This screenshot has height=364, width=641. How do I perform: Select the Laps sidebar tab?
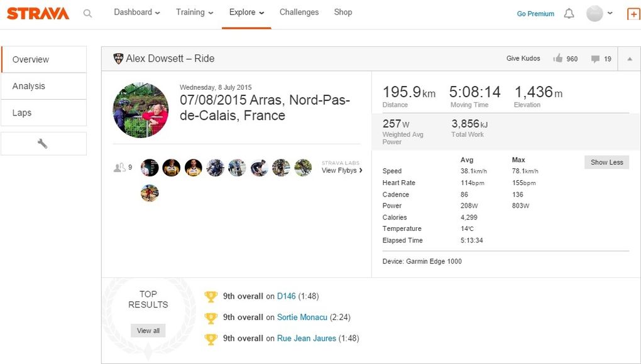(22, 113)
